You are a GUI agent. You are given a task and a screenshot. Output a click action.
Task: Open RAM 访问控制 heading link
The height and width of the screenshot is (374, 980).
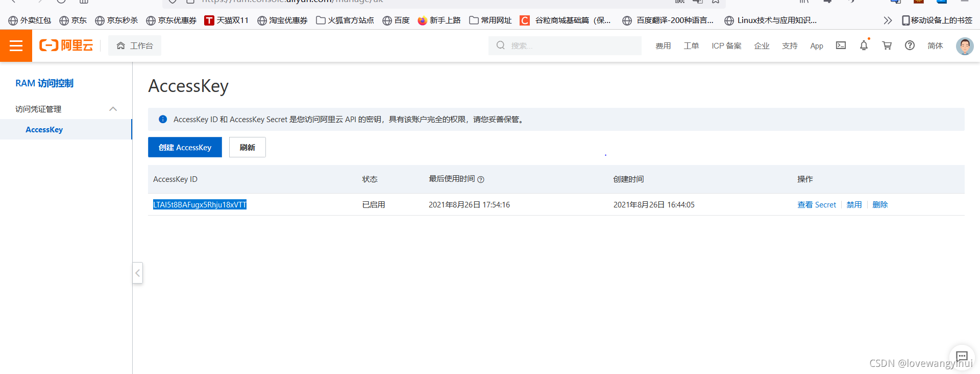[x=44, y=83]
